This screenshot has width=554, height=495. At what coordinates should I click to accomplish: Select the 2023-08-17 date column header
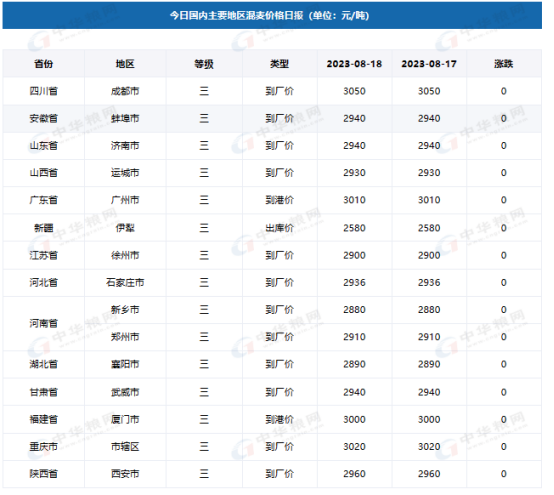(429, 64)
